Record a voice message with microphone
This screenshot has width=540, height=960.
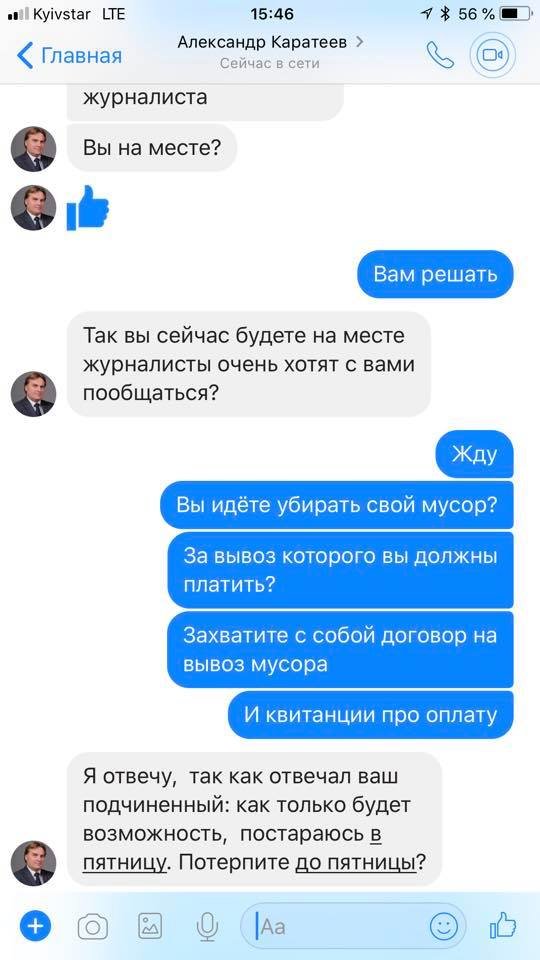(x=208, y=926)
